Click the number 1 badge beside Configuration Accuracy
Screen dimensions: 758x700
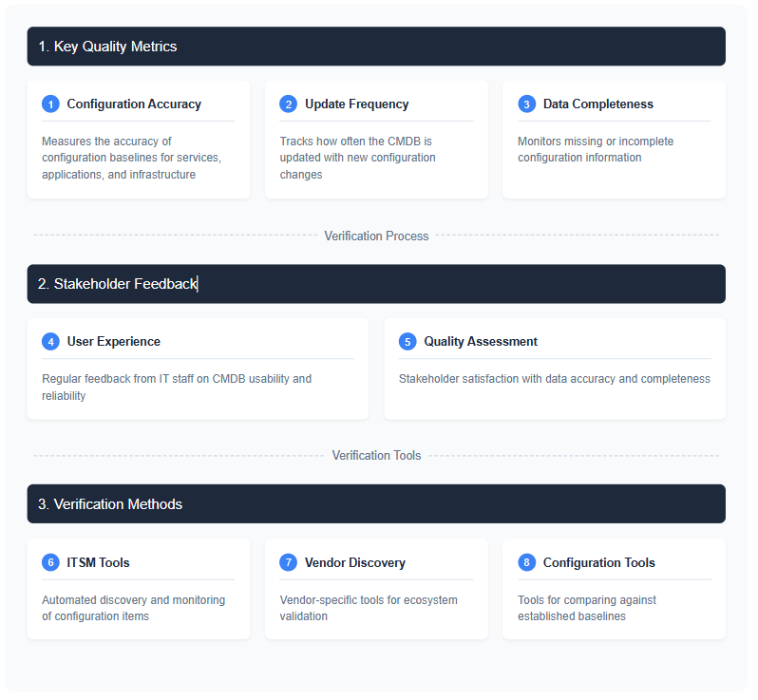click(50, 104)
